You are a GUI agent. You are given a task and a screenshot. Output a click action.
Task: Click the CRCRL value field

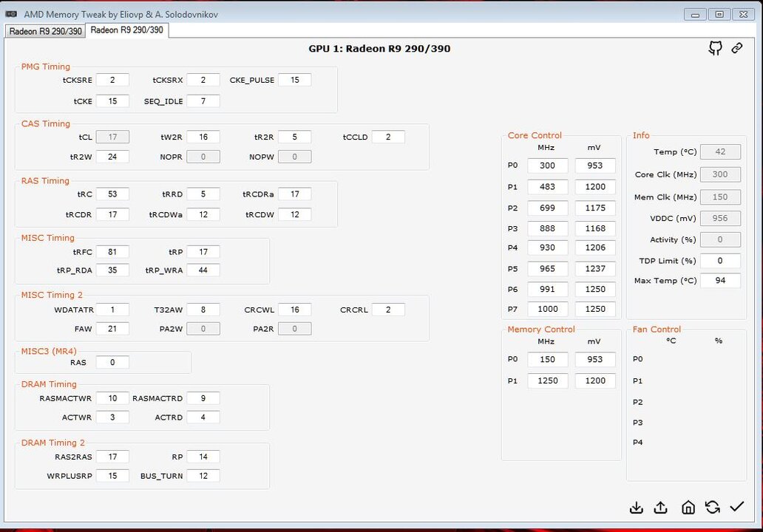388,310
